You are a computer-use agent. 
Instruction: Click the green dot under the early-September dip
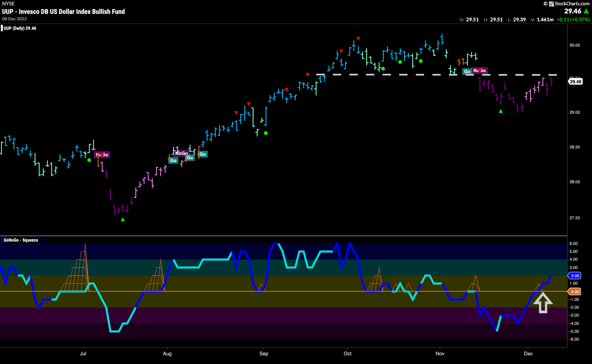[x=266, y=133]
